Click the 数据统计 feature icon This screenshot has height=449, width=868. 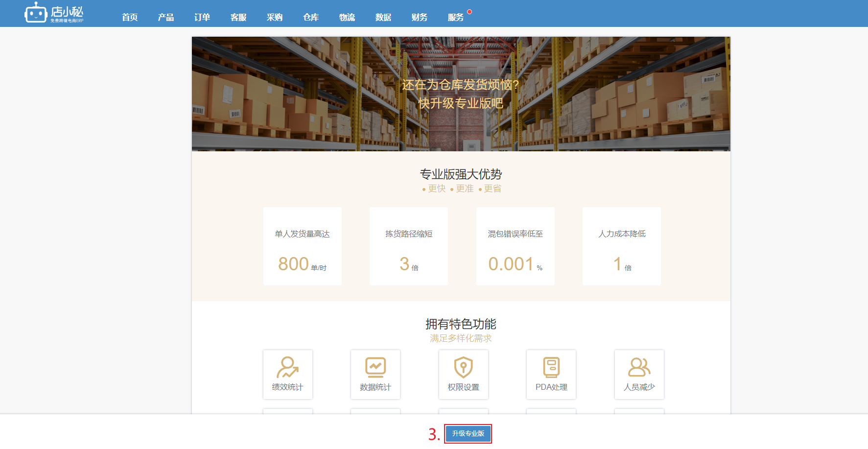(375, 367)
